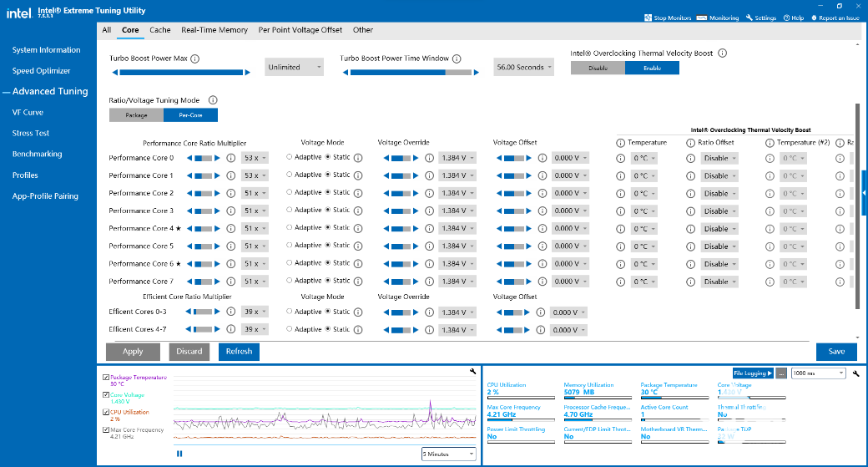Click wrench icon in graph panel corner

(472, 372)
